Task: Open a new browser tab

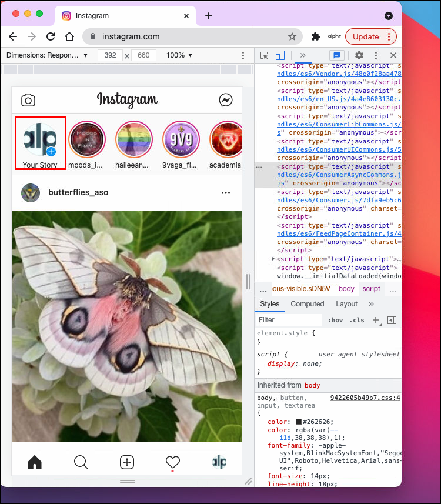Action: (209, 16)
